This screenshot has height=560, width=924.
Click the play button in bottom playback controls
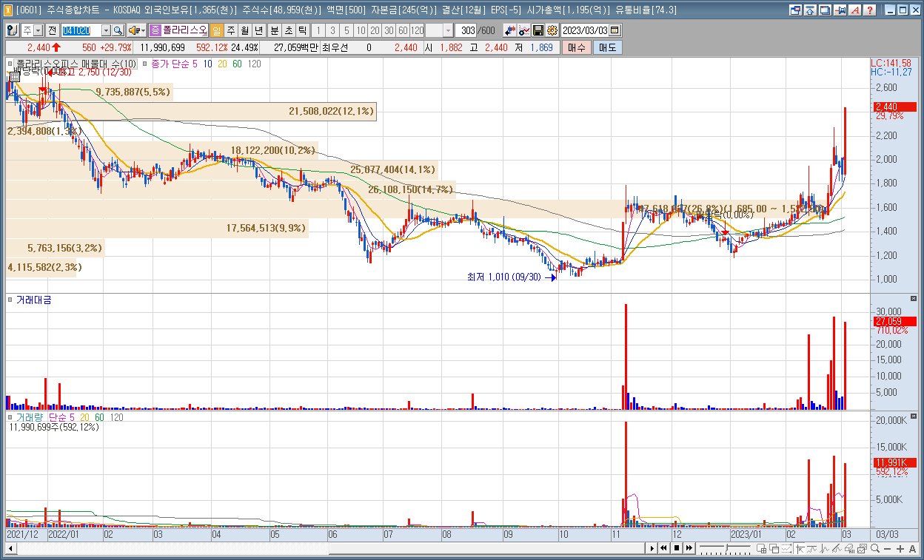pyautogui.click(x=652, y=548)
